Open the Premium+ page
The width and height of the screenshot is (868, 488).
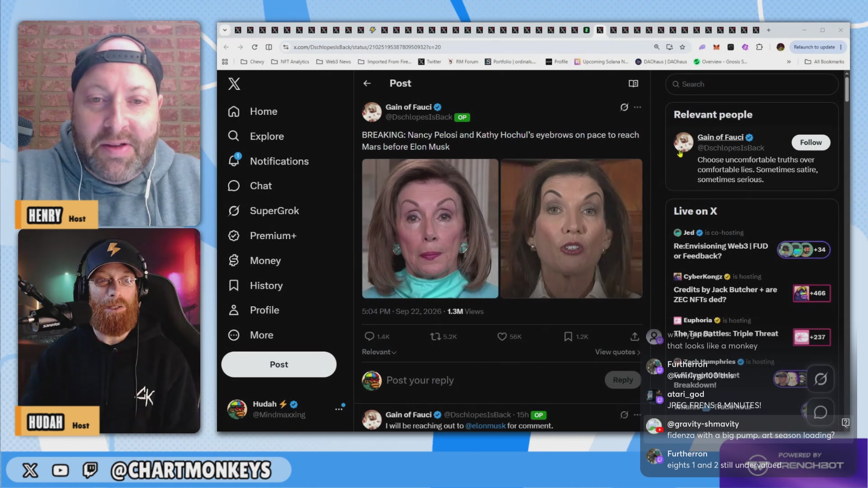tap(262, 235)
